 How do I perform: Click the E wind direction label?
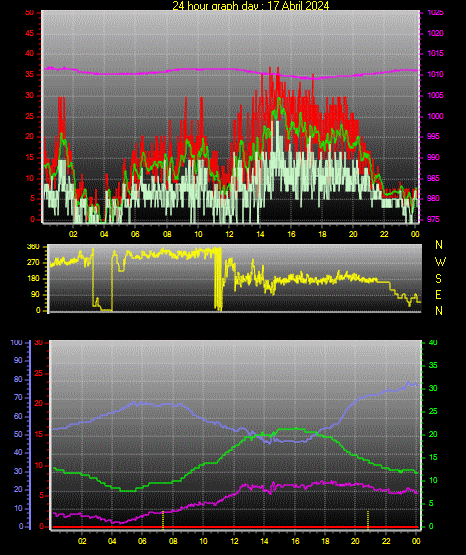(438, 294)
